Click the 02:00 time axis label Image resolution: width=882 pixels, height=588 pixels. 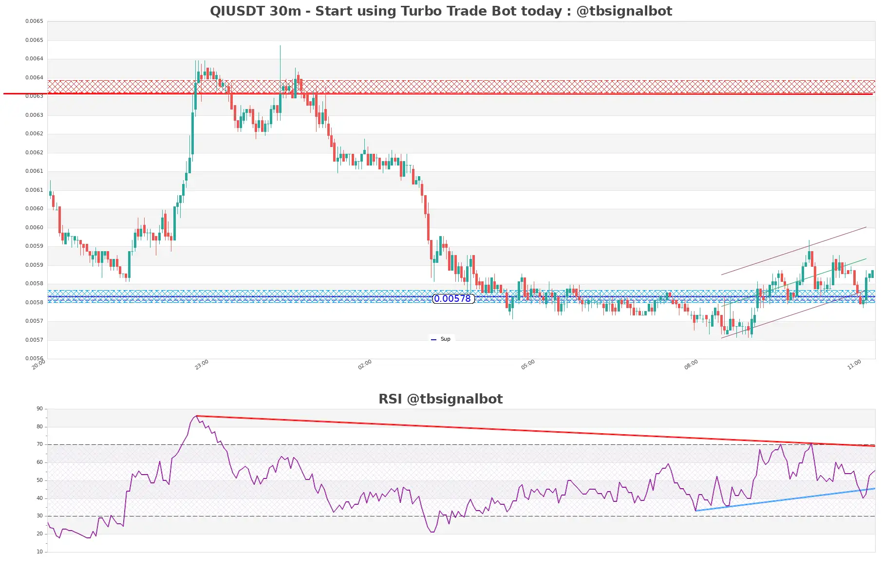click(365, 365)
